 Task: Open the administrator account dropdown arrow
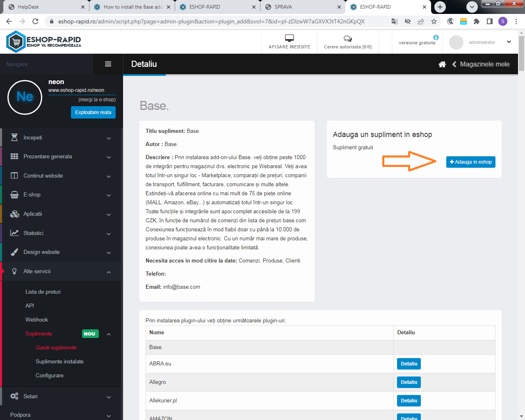point(509,42)
